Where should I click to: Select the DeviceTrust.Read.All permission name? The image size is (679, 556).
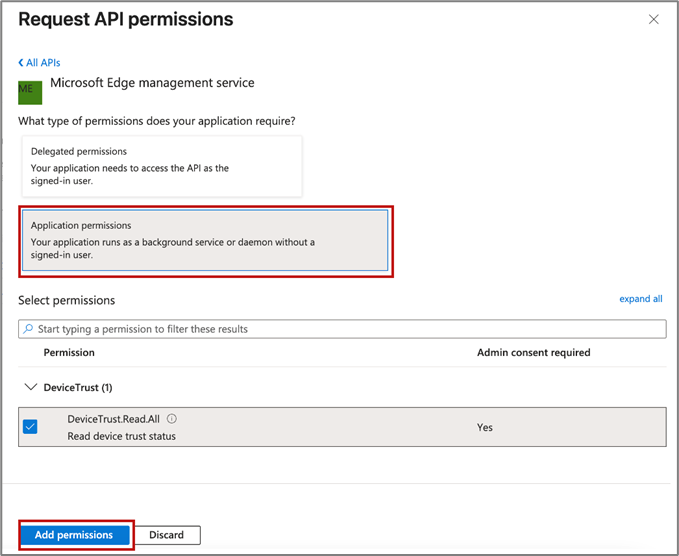114,419
